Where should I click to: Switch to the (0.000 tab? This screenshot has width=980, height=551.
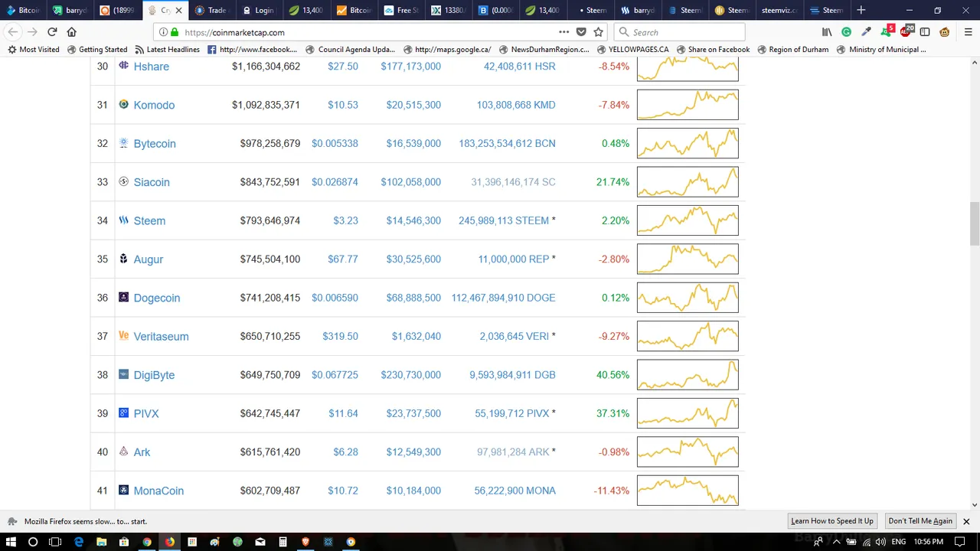(496, 10)
